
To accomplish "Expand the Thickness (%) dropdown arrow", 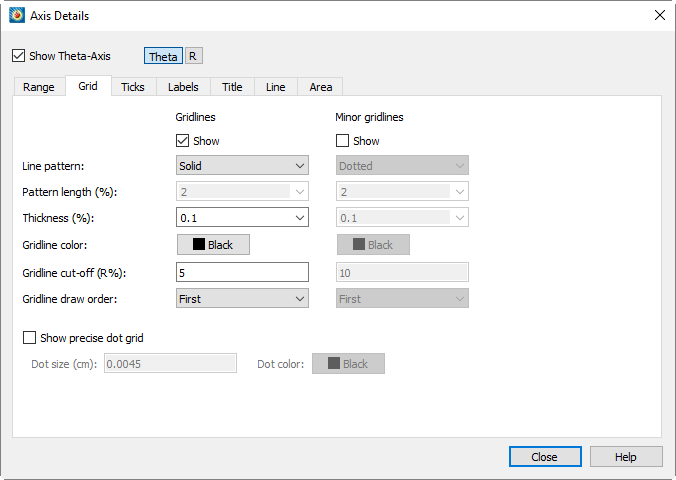I will [300, 218].
